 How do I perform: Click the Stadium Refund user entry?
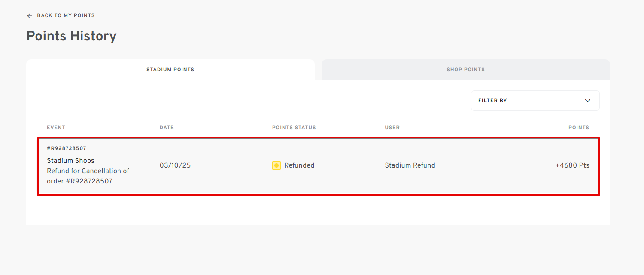[x=410, y=165]
